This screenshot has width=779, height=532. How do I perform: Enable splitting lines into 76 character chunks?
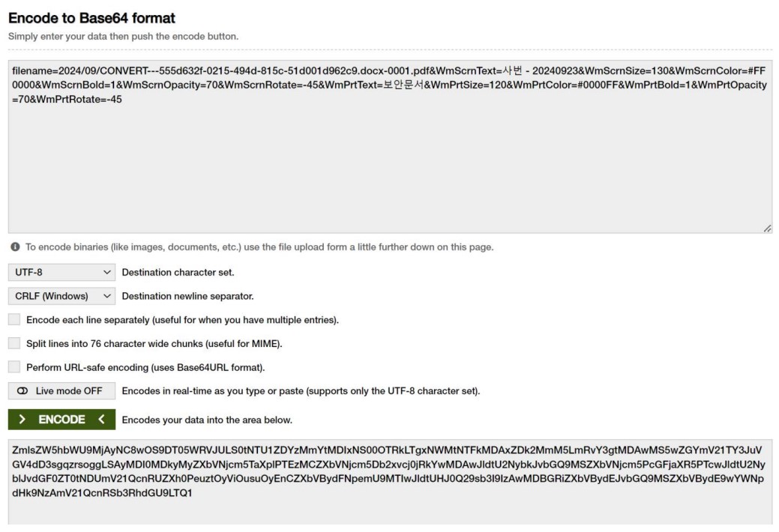[x=13, y=344]
